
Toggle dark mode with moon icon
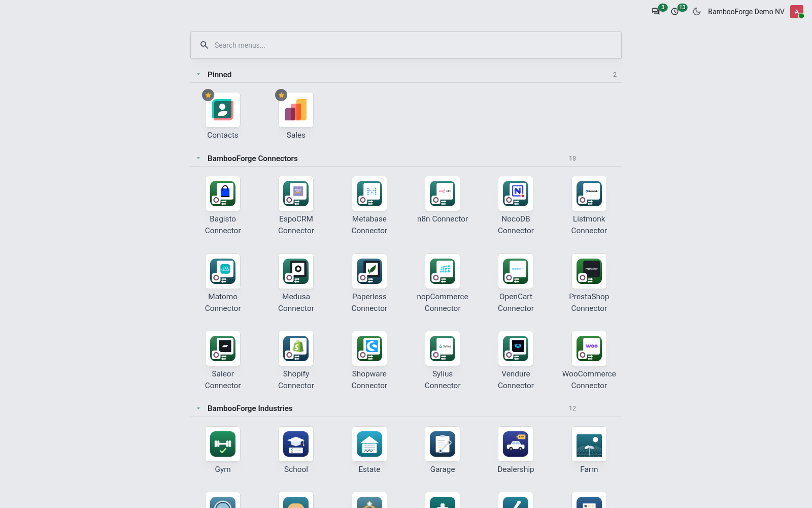(697, 12)
